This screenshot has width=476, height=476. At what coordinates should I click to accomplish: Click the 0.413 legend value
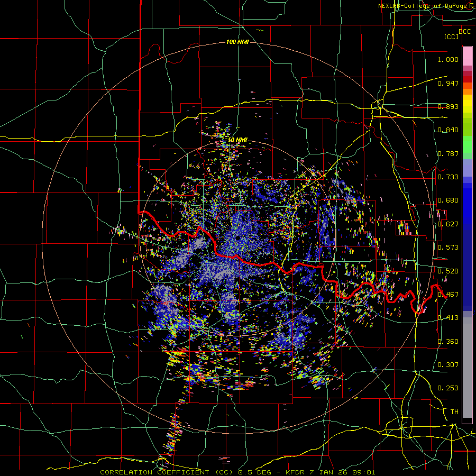point(448,318)
